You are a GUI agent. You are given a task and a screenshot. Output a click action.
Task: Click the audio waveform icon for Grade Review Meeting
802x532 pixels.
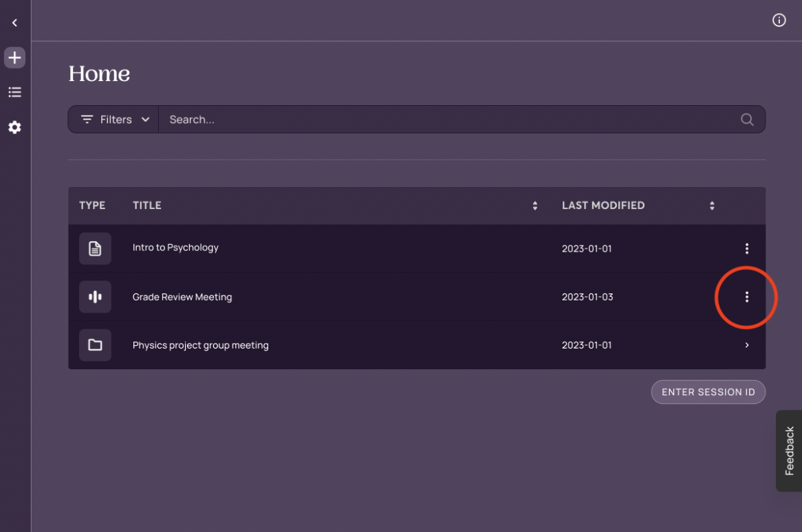tap(95, 297)
